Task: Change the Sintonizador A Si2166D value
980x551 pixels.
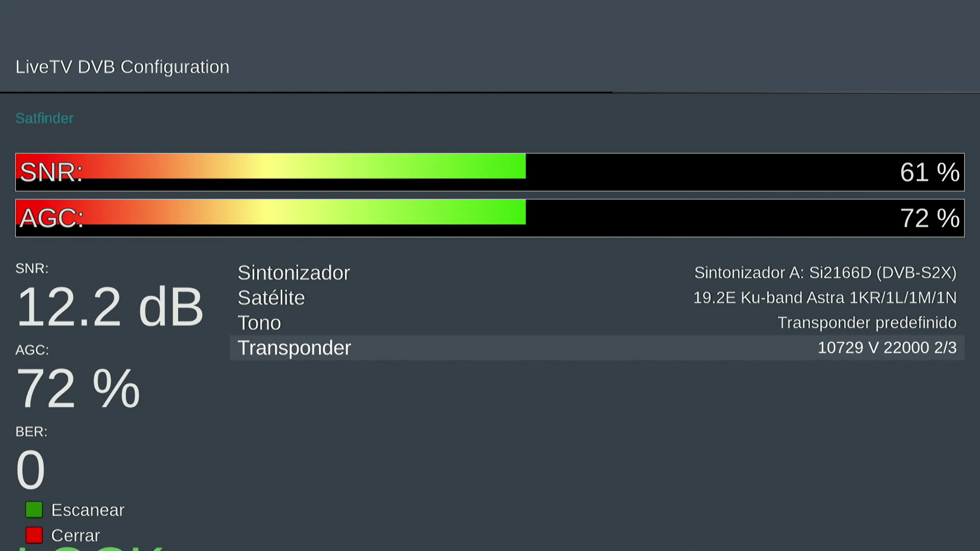Action: click(x=825, y=273)
